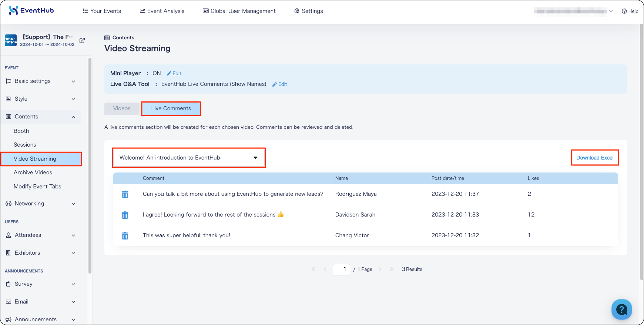
Task: Expand the Basic settings chevron
Action: (73, 81)
